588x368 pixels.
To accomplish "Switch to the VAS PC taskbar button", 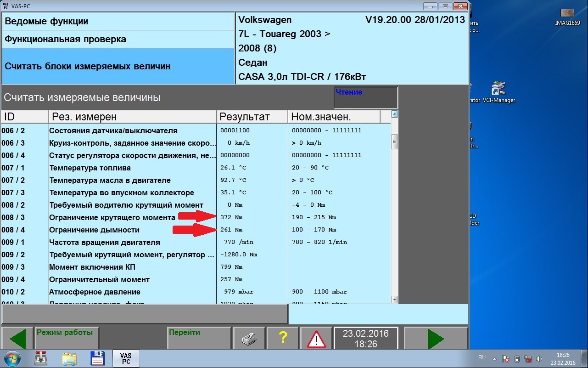I will coord(126,358).
